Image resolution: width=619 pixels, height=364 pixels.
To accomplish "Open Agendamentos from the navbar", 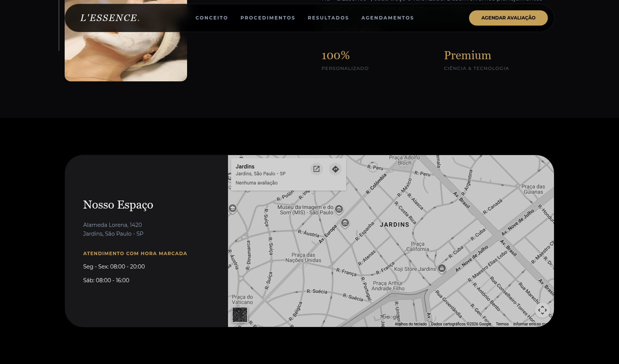I will (x=387, y=18).
